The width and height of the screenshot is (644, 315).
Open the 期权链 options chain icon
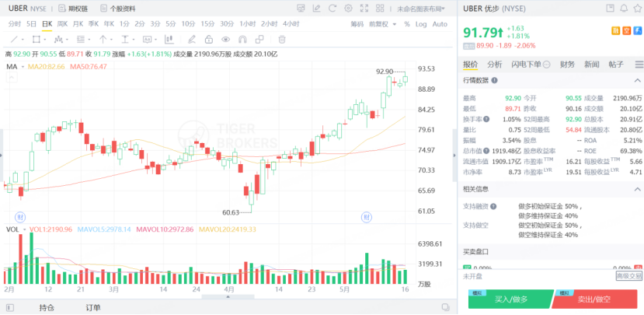pos(61,8)
